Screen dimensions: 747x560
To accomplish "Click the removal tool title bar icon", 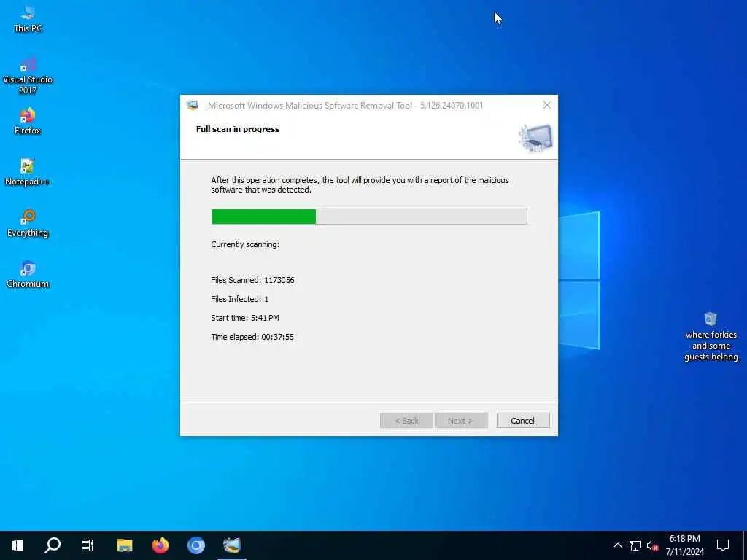I will pos(193,105).
